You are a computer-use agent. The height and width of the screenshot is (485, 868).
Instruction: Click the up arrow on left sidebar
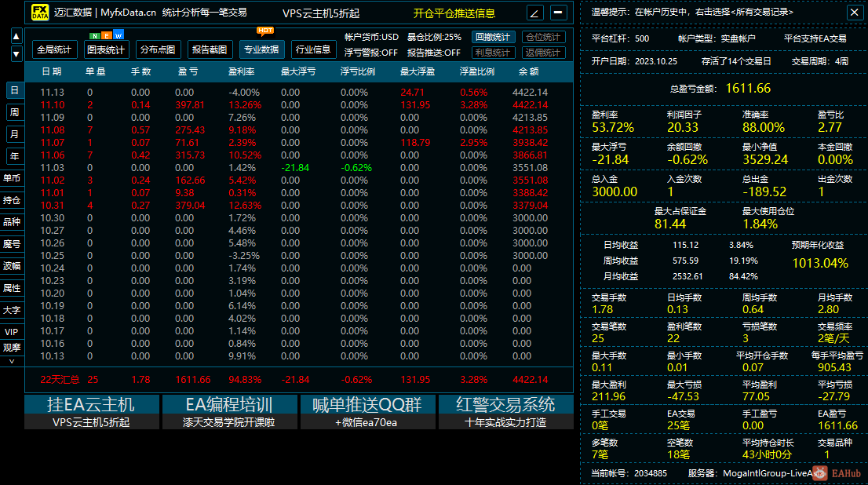click(16, 37)
